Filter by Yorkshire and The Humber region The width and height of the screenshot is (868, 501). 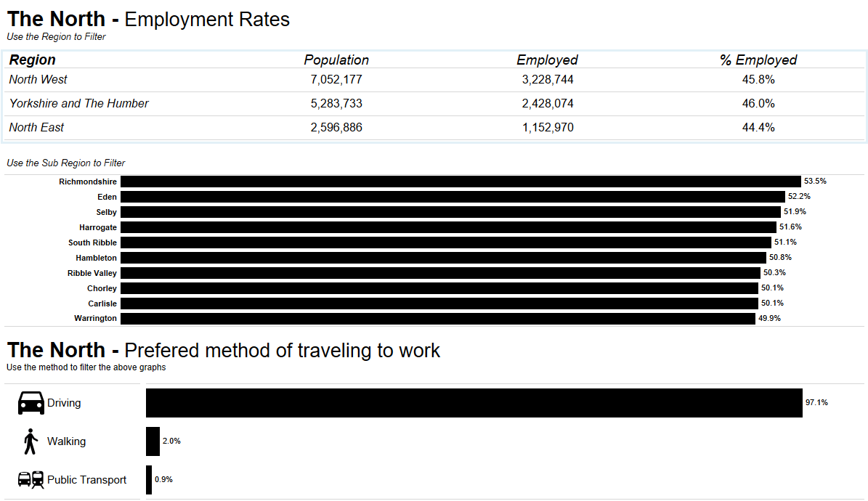point(78,103)
